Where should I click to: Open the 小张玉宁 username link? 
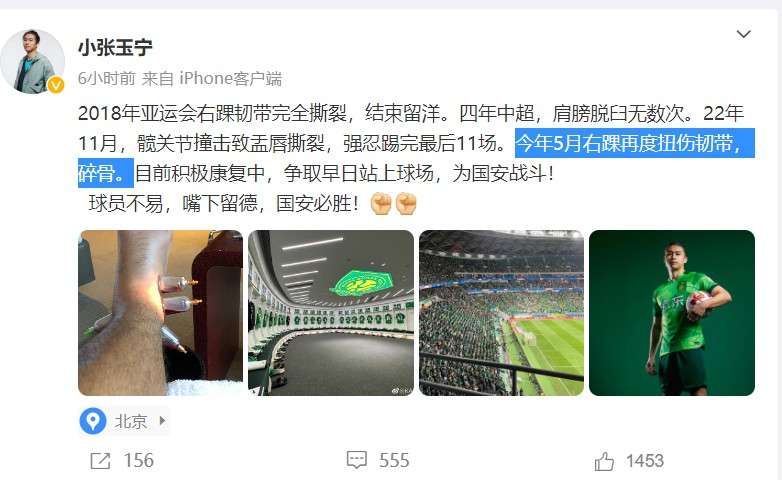click(x=115, y=48)
